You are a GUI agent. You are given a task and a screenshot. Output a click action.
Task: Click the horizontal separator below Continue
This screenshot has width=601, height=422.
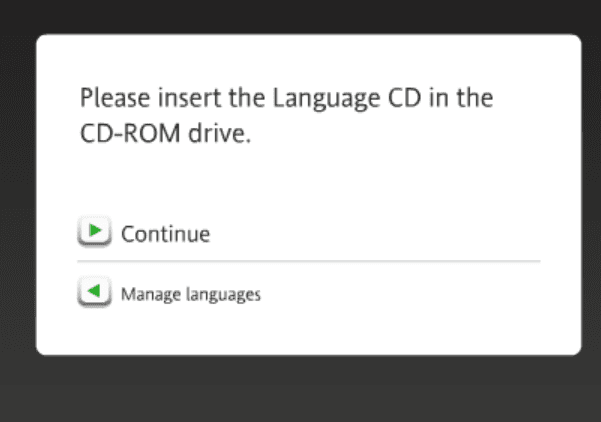tap(308, 262)
